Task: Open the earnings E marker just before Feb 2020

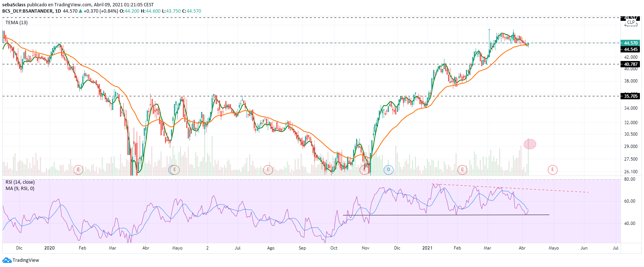Action: click(x=78, y=170)
